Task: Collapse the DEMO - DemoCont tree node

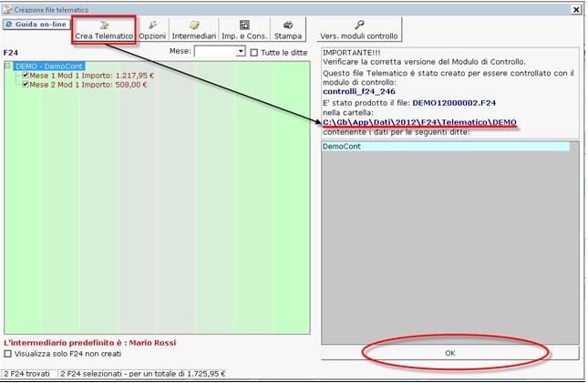Action: (7, 66)
